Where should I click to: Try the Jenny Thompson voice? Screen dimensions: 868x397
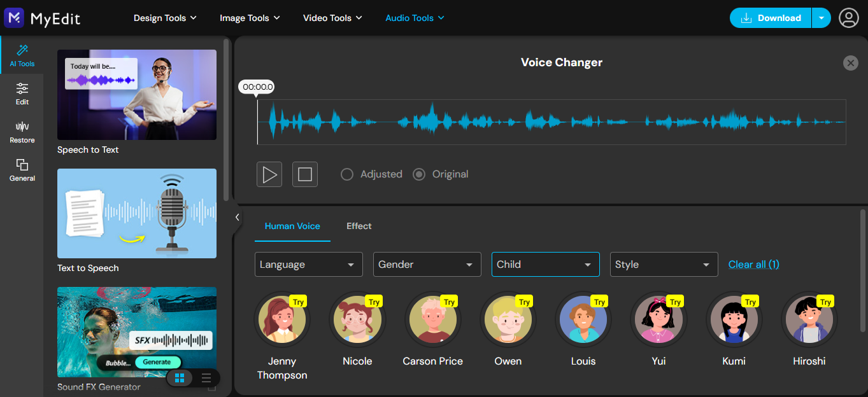(x=281, y=319)
